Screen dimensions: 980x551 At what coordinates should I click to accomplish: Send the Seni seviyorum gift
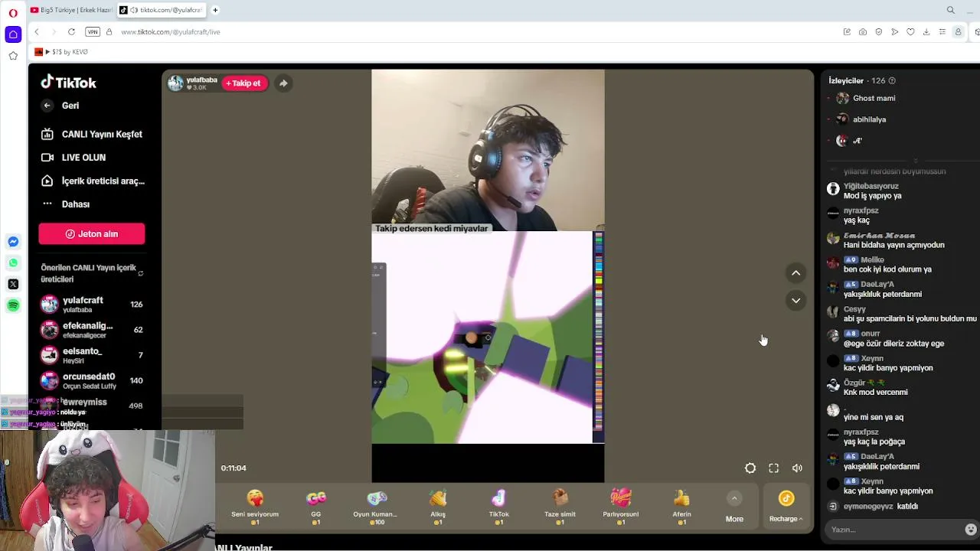point(255,507)
